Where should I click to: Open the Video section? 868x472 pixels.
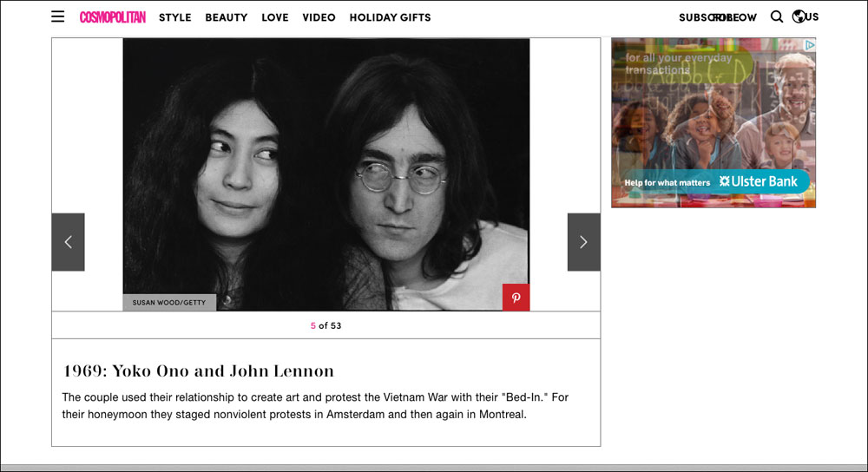319,17
